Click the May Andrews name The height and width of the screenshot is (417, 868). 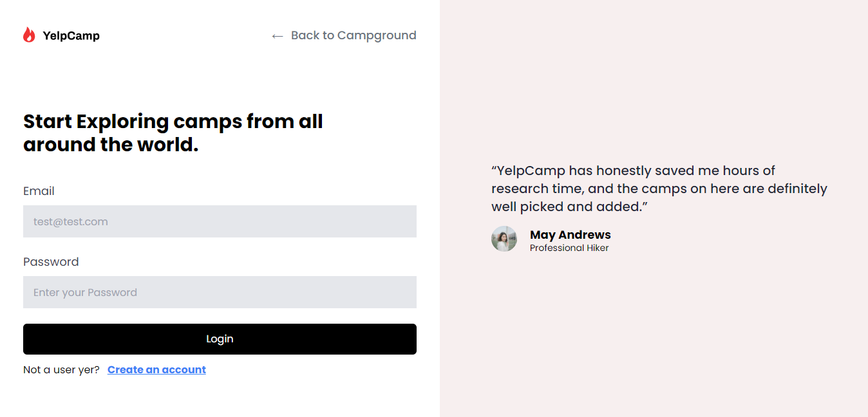(x=571, y=235)
